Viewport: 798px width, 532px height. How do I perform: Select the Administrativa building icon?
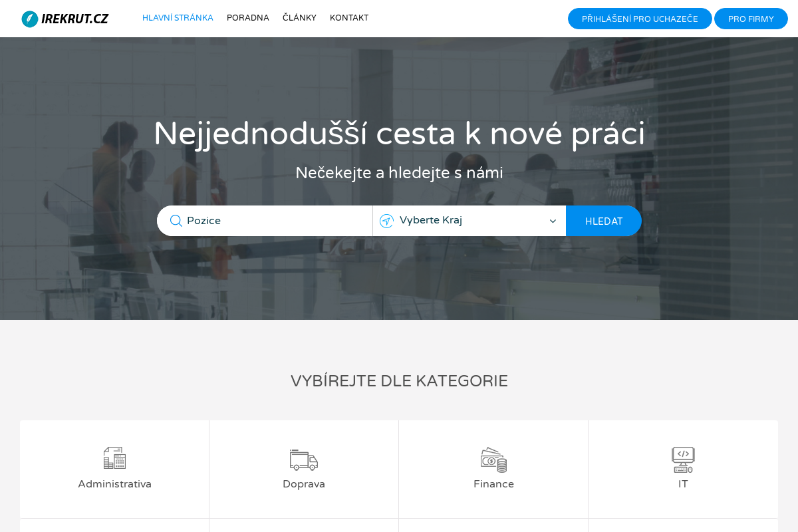114,458
